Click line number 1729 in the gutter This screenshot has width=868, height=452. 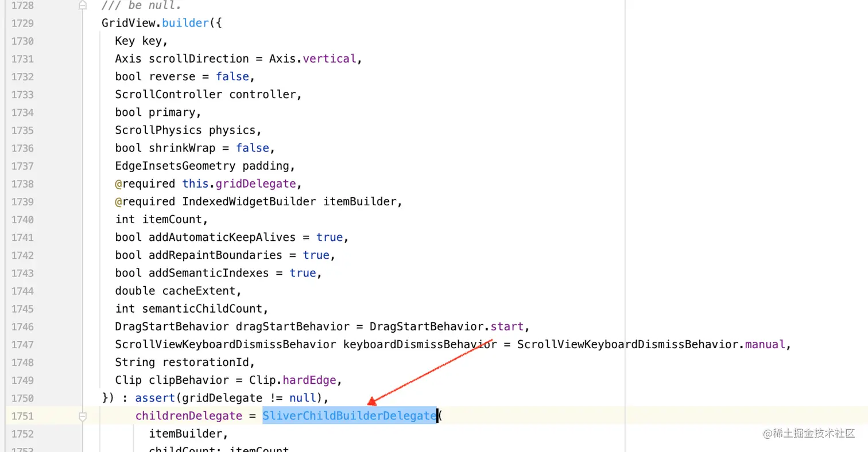tap(22, 23)
